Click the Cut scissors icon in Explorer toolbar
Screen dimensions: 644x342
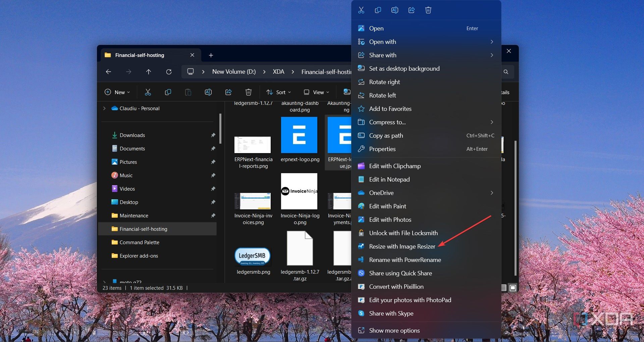(148, 92)
